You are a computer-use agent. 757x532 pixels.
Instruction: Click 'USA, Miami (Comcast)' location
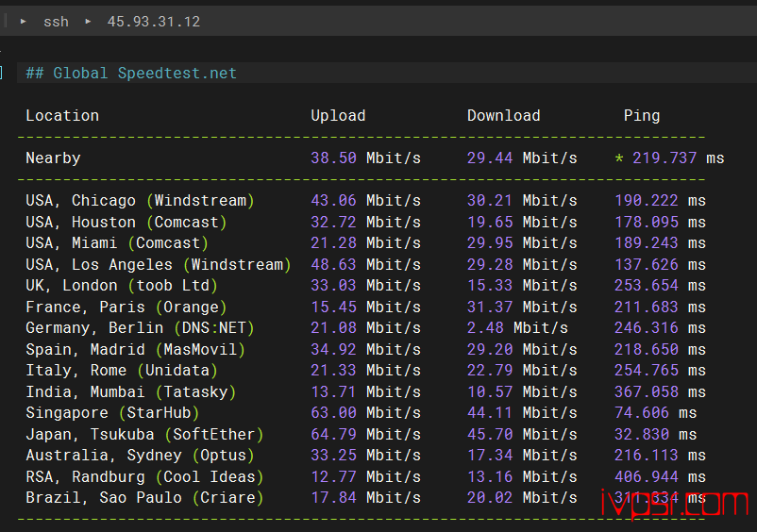click(117, 243)
